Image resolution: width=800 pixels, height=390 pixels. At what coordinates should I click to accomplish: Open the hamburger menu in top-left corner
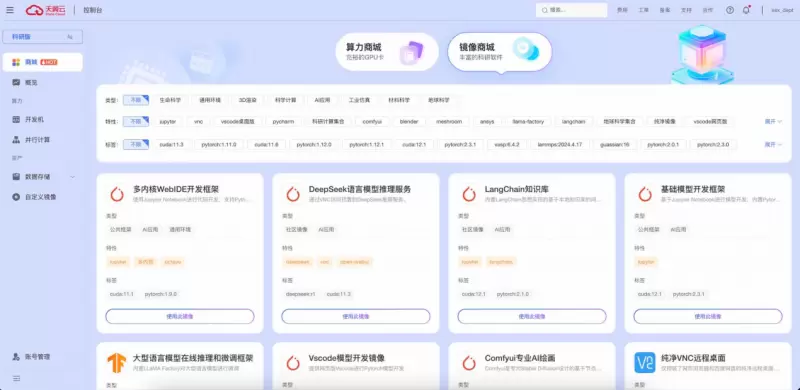[10, 10]
